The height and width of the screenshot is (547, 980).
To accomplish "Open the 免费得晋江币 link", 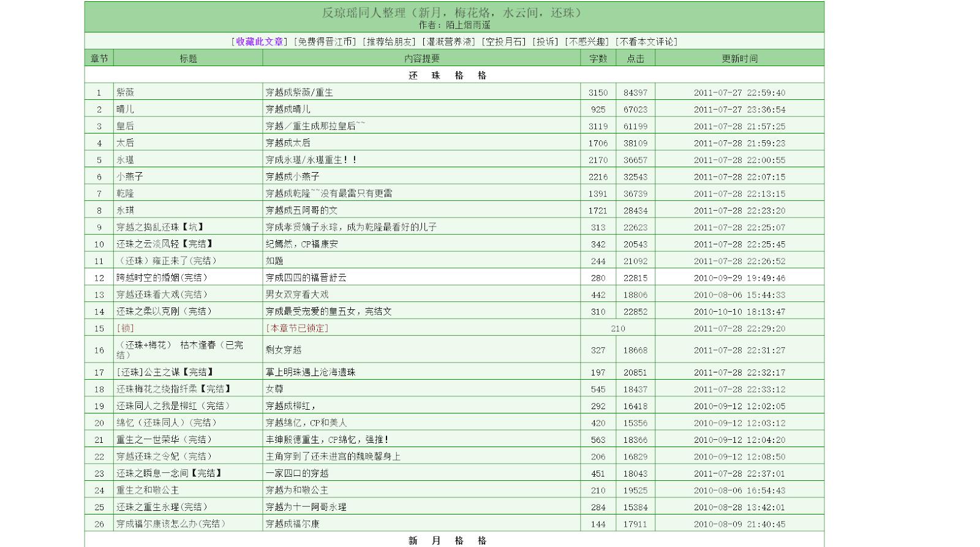I will 325,42.
